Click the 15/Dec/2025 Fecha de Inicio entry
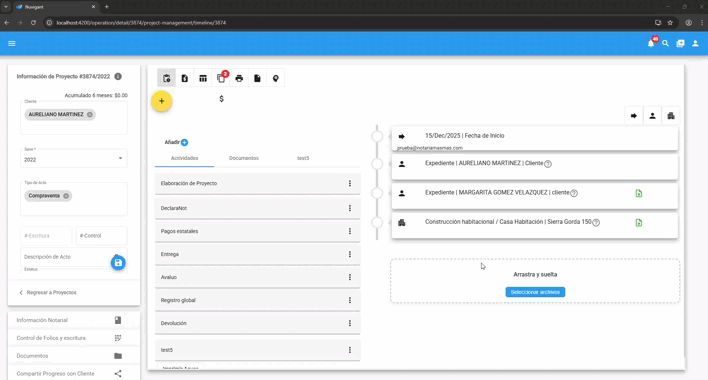Screen dimensions: 708x380 pyautogui.click(x=535, y=139)
